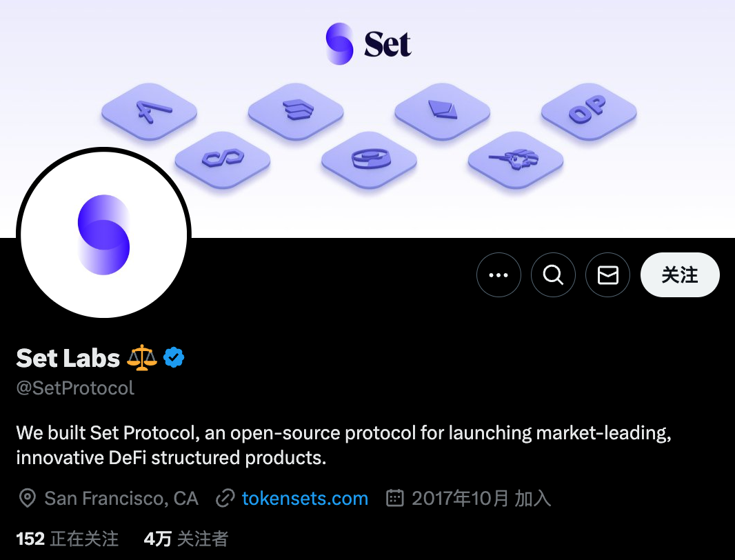Click the balance scale emoji beside name
The image size is (735, 560).
click(x=141, y=357)
